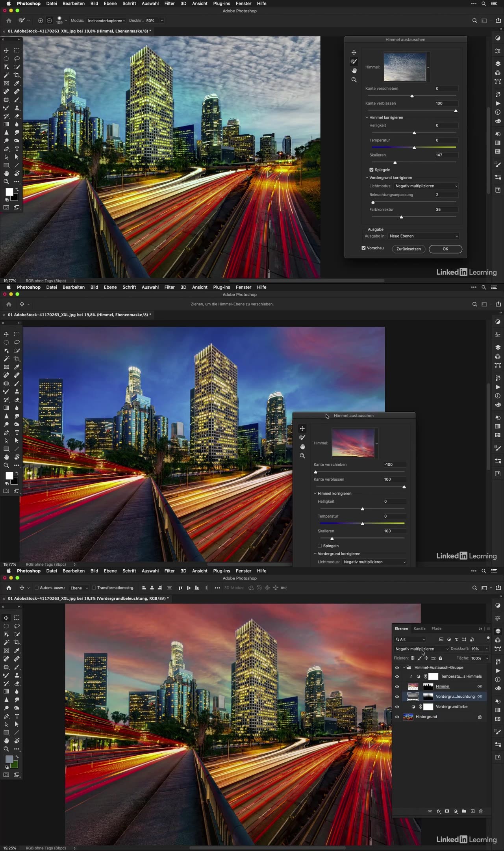Click the Farbkorrektur slider handle

pyautogui.click(x=401, y=217)
